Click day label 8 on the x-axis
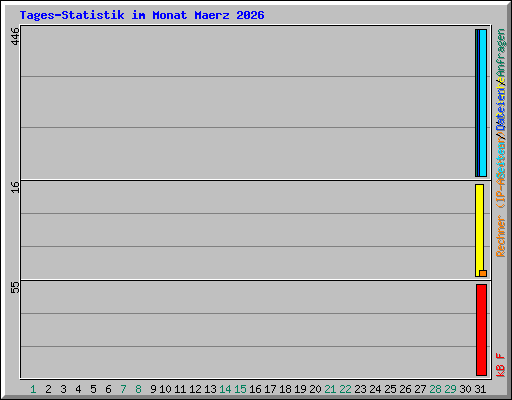The height and width of the screenshot is (400, 512). (x=138, y=389)
